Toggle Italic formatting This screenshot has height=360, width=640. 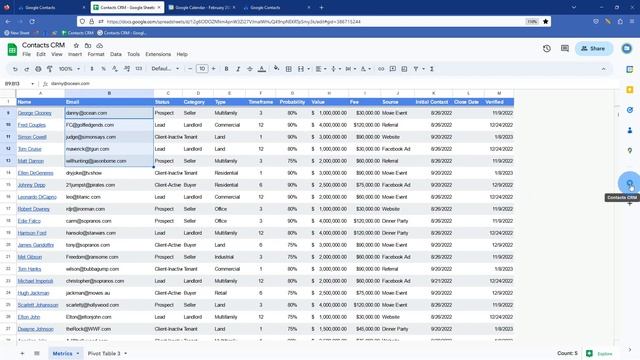coord(238,69)
